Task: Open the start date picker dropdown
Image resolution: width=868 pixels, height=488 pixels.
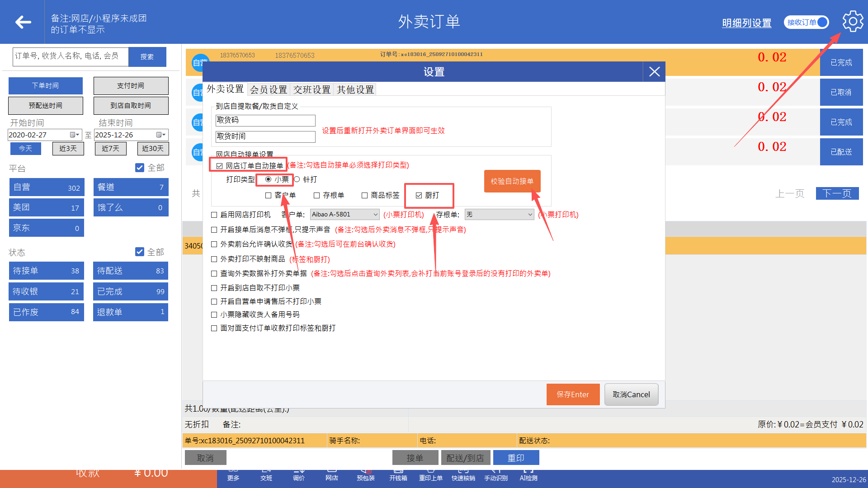Action: click(75, 135)
